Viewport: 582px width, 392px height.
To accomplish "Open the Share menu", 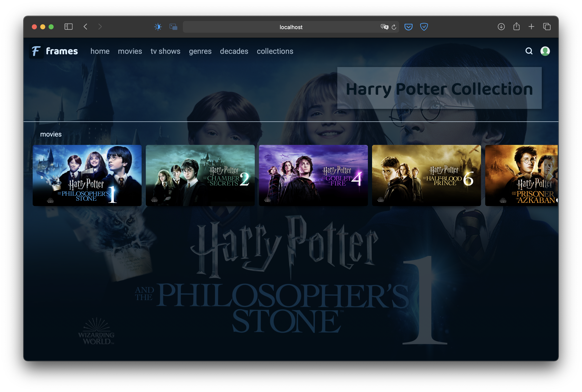I will (x=516, y=27).
